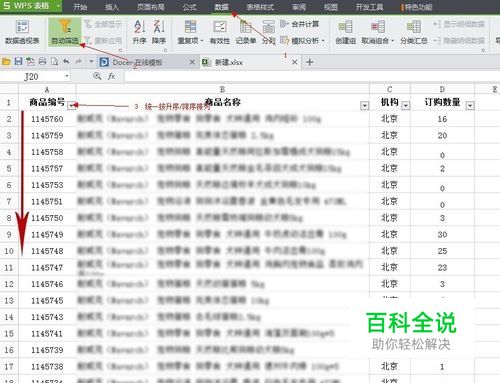Select row 5 header

pyautogui.click(x=9, y=168)
